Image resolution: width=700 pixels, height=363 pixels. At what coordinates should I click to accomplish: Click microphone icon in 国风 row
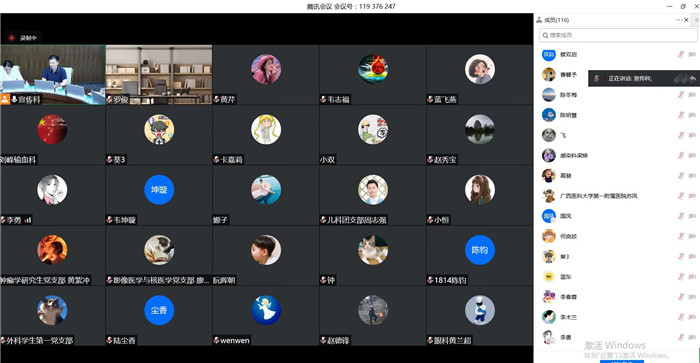[x=681, y=216]
